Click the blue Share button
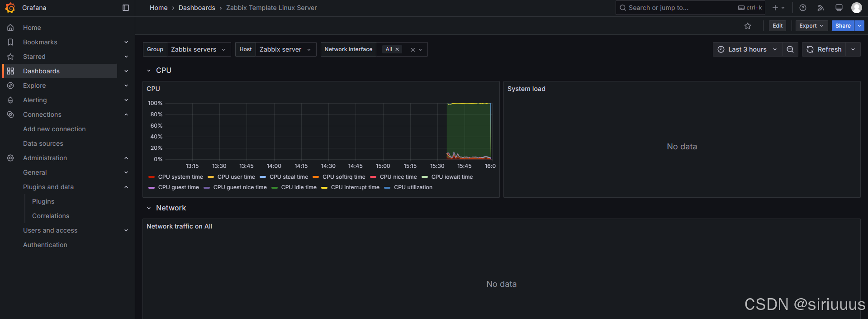This screenshot has width=868, height=319. (843, 26)
